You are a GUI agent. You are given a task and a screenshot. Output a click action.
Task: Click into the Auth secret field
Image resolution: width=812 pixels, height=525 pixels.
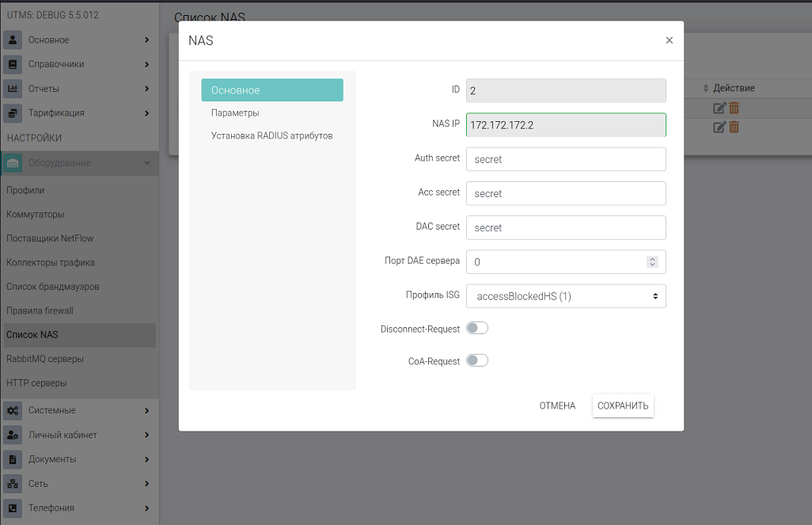566,159
